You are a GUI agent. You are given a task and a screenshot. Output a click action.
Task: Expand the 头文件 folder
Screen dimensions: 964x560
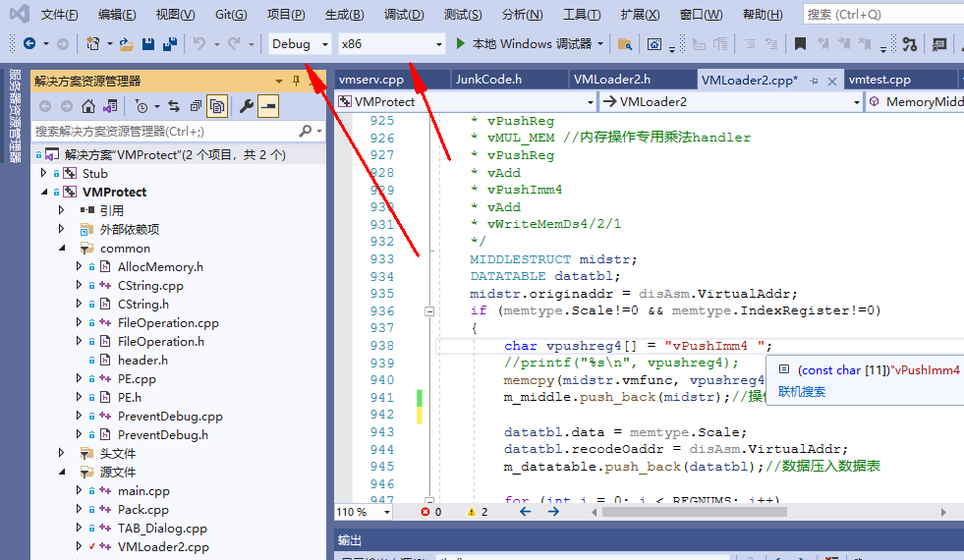(61, 453)
